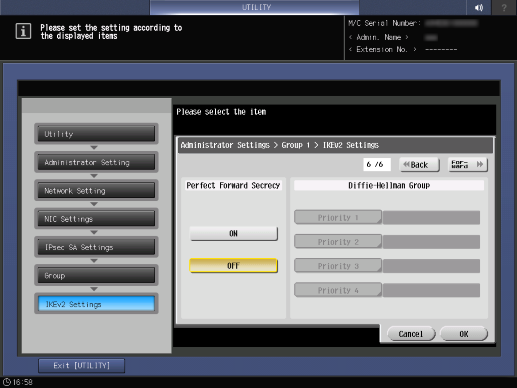
Task: Click the Priority 1 value field
Action: coord(431,218)
